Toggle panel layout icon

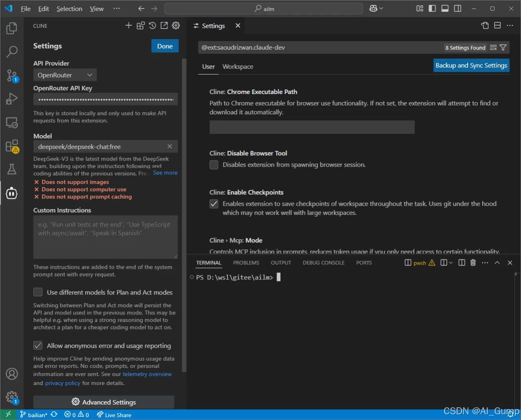click(x=445, y=9)
